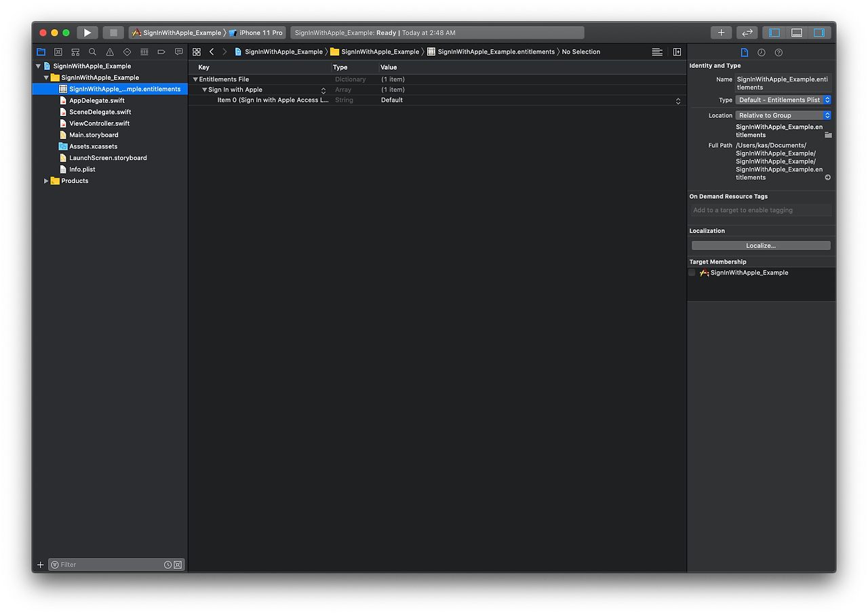Choose run destination iPhone 11 Pro
The image size is (868, 615).
coord(256,33)
